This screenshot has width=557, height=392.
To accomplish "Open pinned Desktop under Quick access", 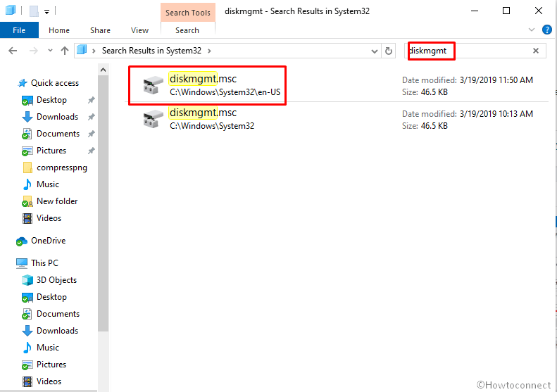I will point(51,100).
